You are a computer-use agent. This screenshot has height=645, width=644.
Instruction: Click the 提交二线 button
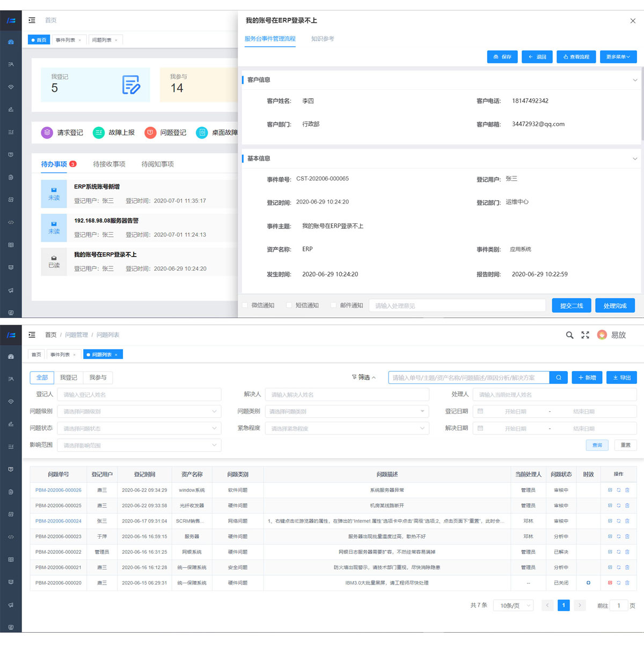coord(571,306)
